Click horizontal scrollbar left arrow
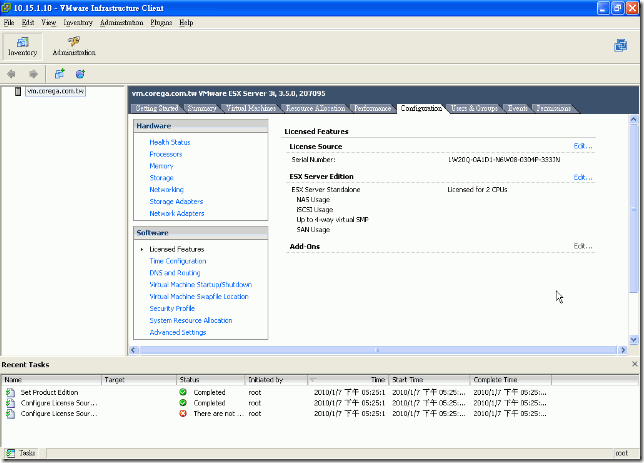Image resolution: width=644 pixels, height=463 pixels. pos(133,350)
